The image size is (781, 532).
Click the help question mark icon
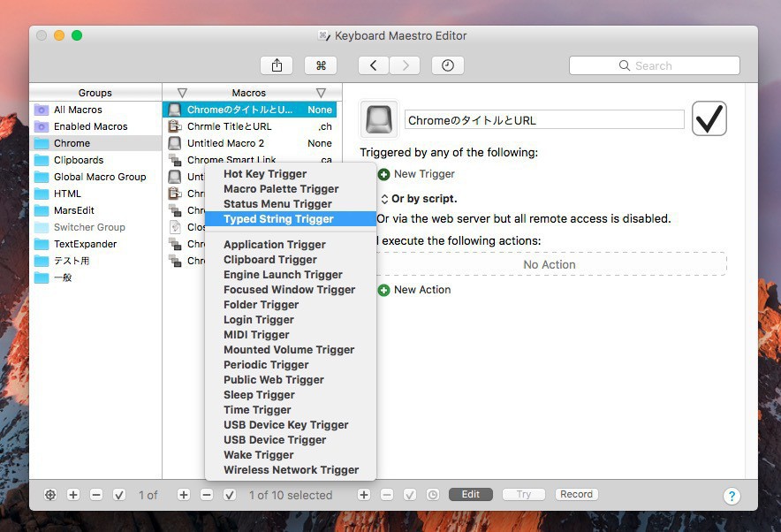(x=731, y=496)
